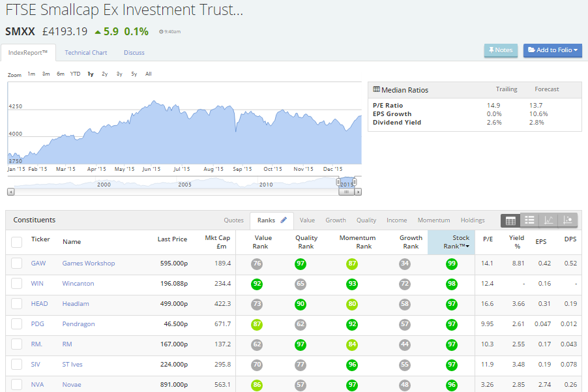This screenshot has height=392, width=588.
Task: Select the Value constituents tab
Action: coord(307,220)
